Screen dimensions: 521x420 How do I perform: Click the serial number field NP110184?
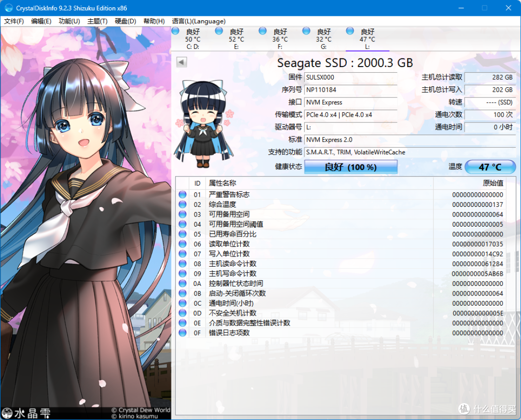click(351, 90)
